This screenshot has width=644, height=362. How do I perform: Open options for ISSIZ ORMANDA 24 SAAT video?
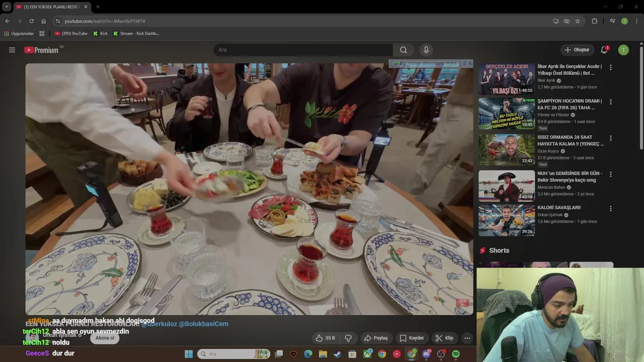[611, 138]
